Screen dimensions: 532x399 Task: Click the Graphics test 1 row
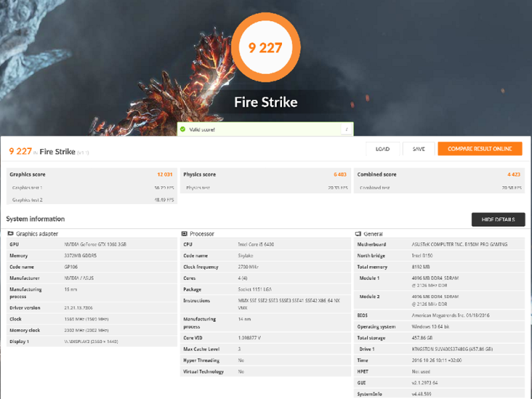tap(92, 188)
